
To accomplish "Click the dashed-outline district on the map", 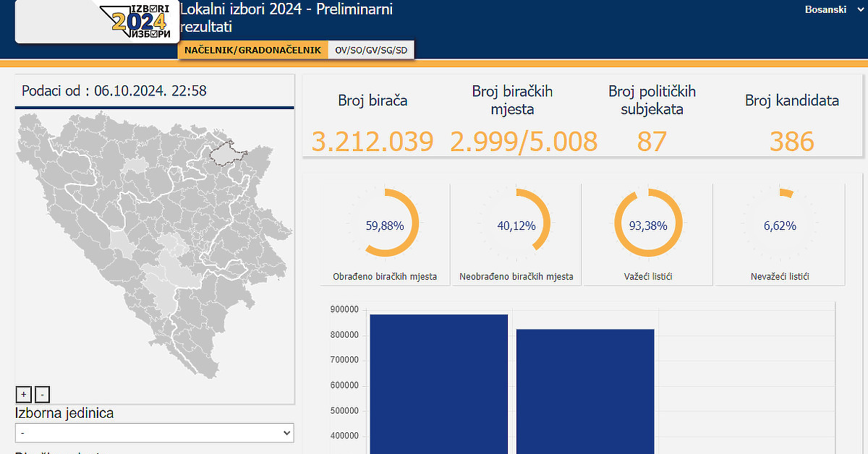I will pos(228,153).
